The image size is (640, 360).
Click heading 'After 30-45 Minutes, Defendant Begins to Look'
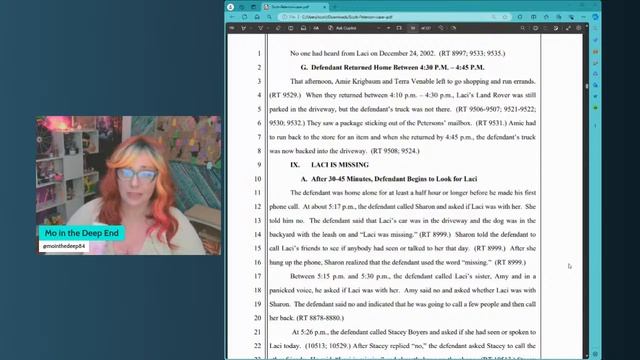tap(394, 179)
